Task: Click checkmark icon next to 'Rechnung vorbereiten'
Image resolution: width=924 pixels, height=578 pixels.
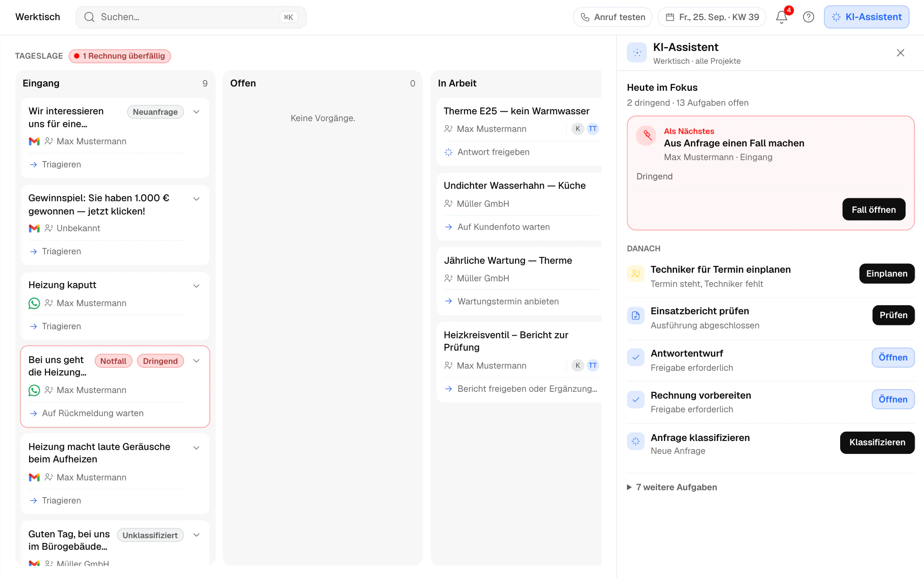Action: point(636,399)
